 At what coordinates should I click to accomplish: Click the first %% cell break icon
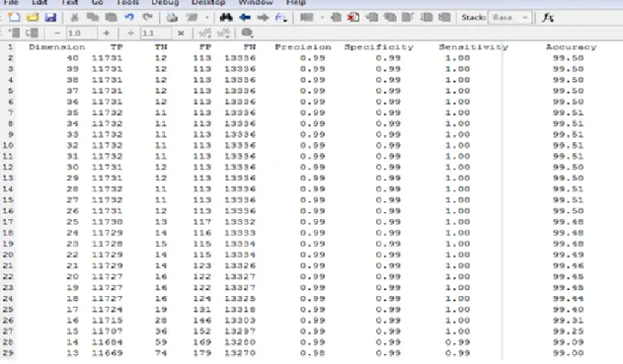coord(205,33)
